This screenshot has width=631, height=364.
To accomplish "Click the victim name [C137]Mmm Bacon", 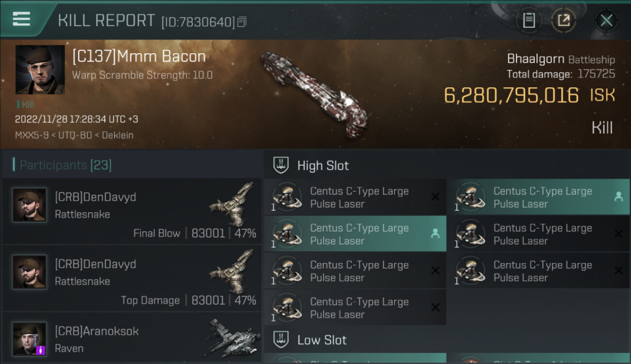I will (139, 57).
